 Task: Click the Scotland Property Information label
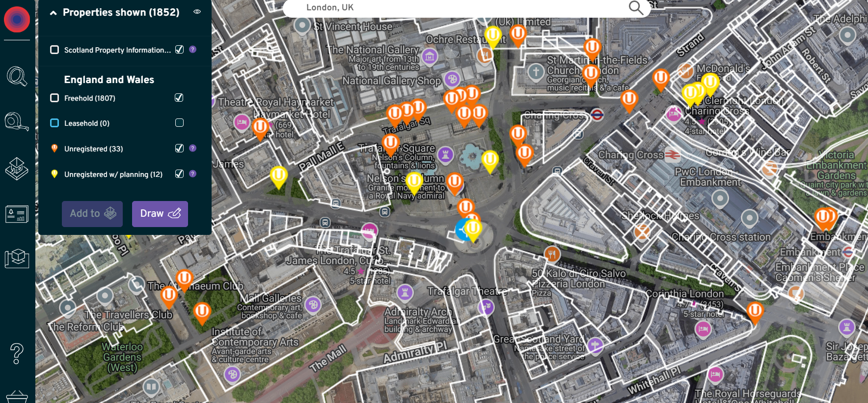pyautogui.click(x=118, y=50)
